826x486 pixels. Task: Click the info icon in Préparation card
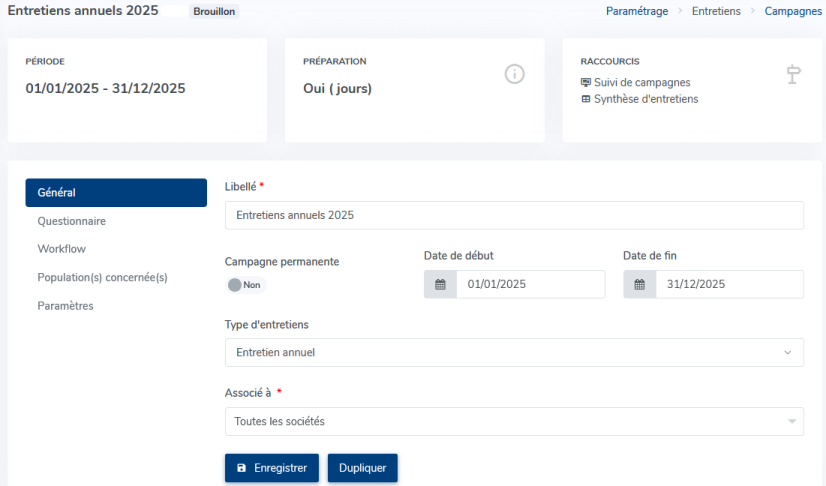[514, 74]
